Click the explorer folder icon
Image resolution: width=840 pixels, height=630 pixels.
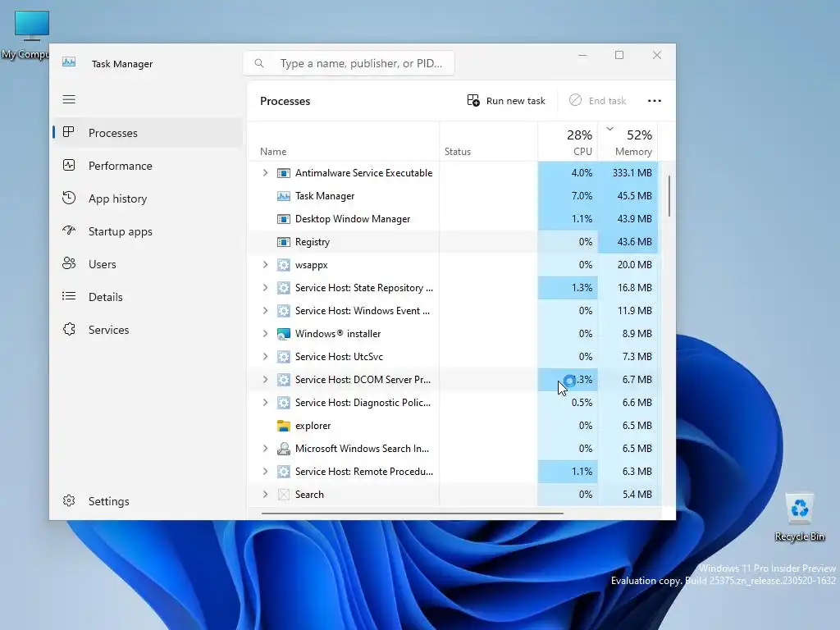283,426
